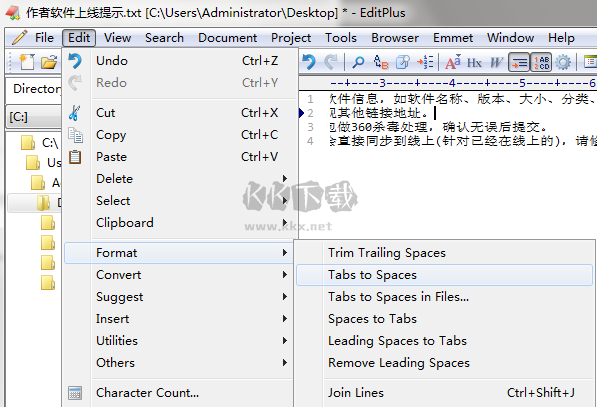Open the Search menu

coord(164,38)
